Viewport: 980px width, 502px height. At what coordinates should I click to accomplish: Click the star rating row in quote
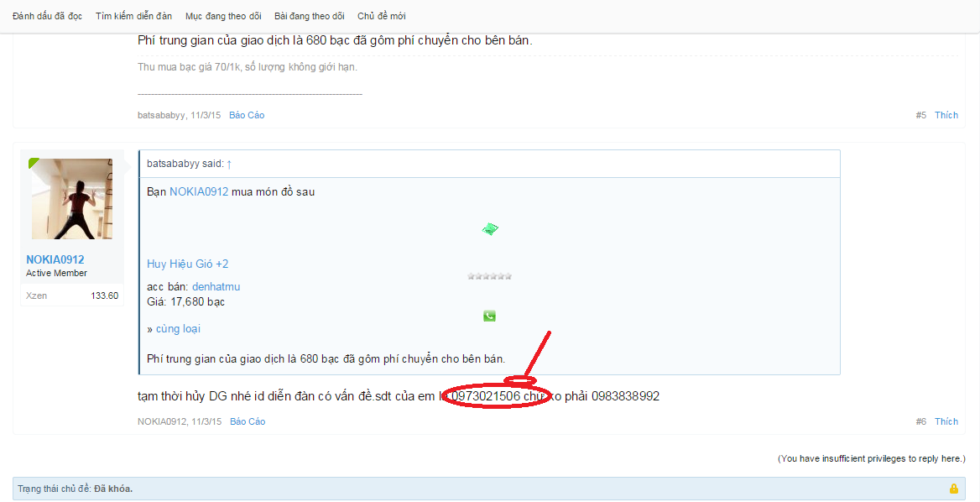489,275
